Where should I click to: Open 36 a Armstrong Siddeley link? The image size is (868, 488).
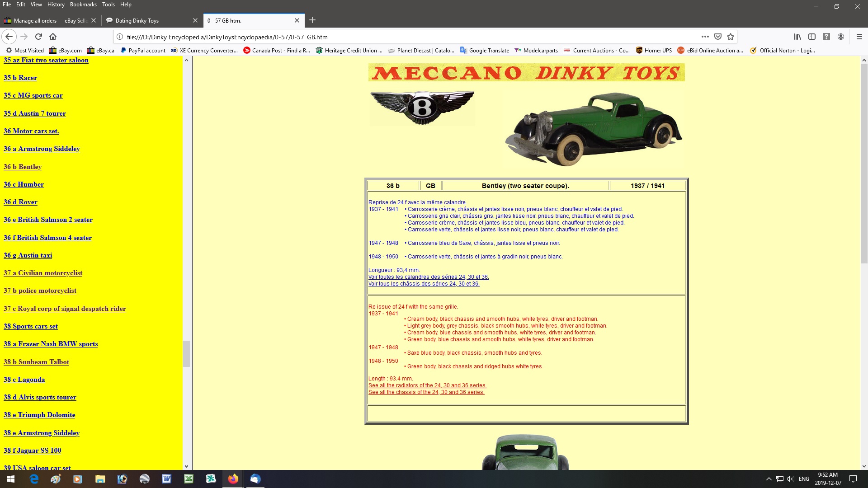click(x=42, y=149)
